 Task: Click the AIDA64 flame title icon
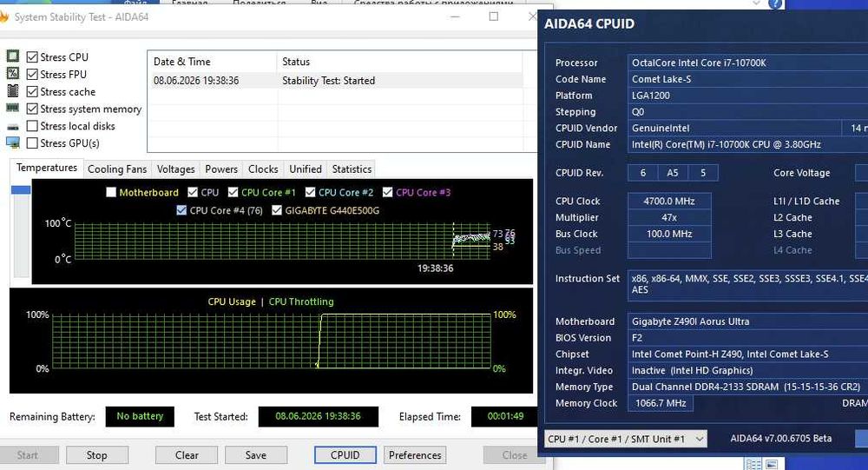(x=3, y=17)
